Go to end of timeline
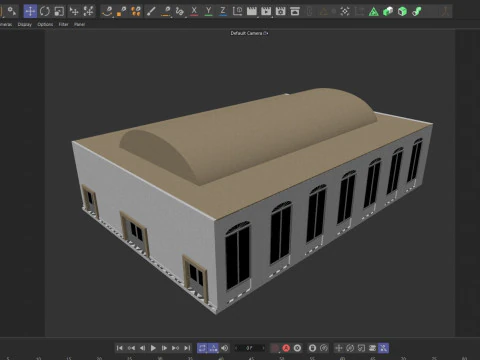Image resolution: width=480 pixels, height=360 pixels. (187, 348)
